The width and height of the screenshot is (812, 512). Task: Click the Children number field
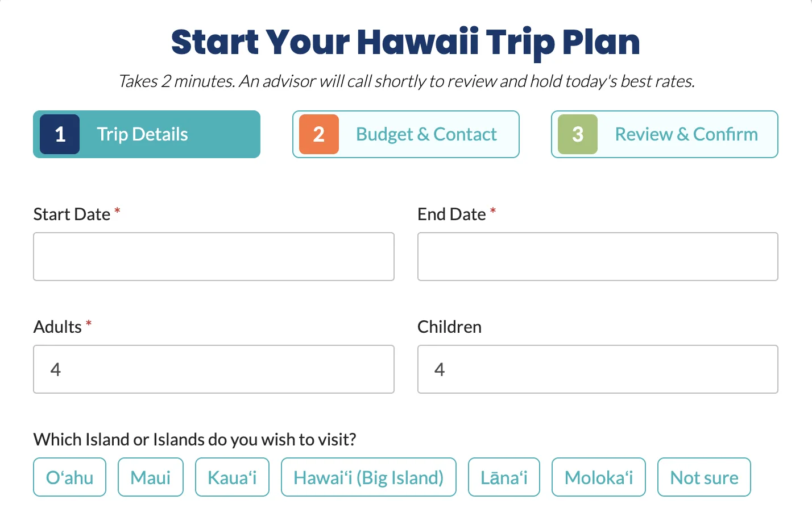(x=598, y=369)
